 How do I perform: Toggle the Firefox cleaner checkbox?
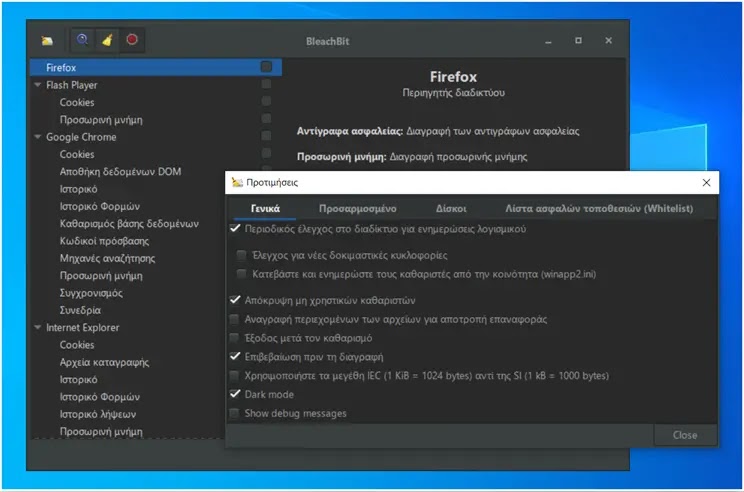[266, 66]
